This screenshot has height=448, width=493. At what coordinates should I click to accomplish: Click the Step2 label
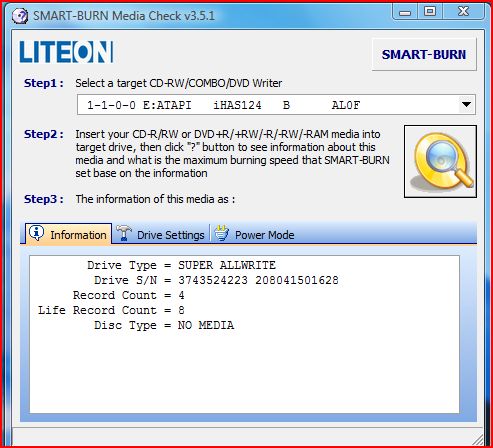click(43, 134)
